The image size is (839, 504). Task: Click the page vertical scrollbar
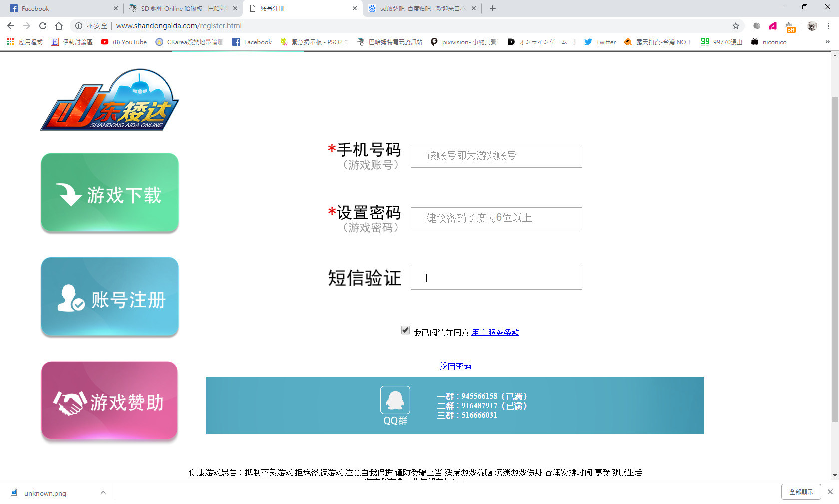[834, 259]
